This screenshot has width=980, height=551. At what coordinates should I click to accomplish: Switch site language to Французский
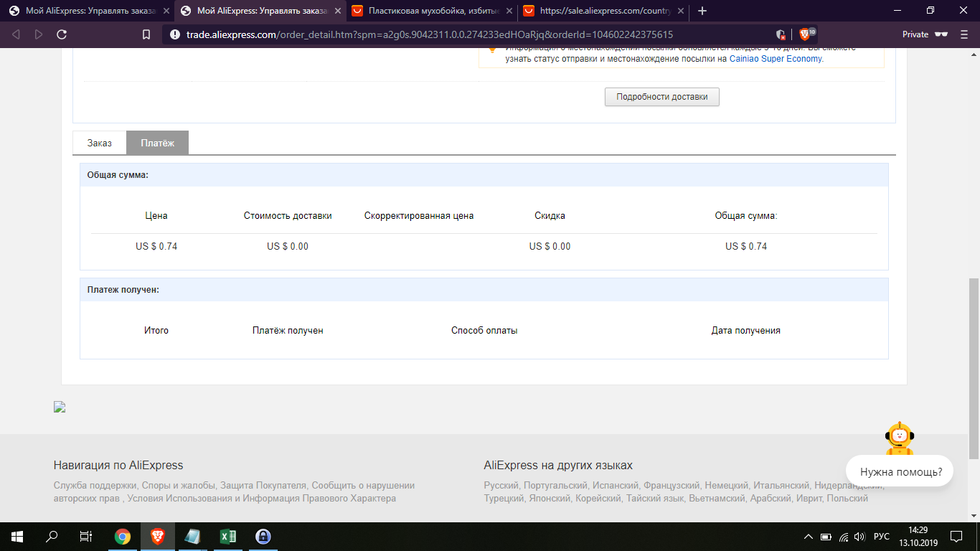click(x=671, y=485)
